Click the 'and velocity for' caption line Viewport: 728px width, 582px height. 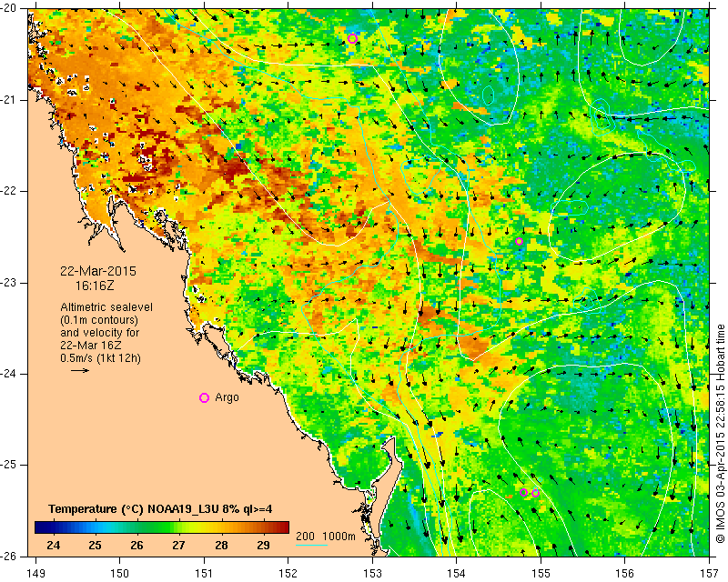[x=100, y=333]
